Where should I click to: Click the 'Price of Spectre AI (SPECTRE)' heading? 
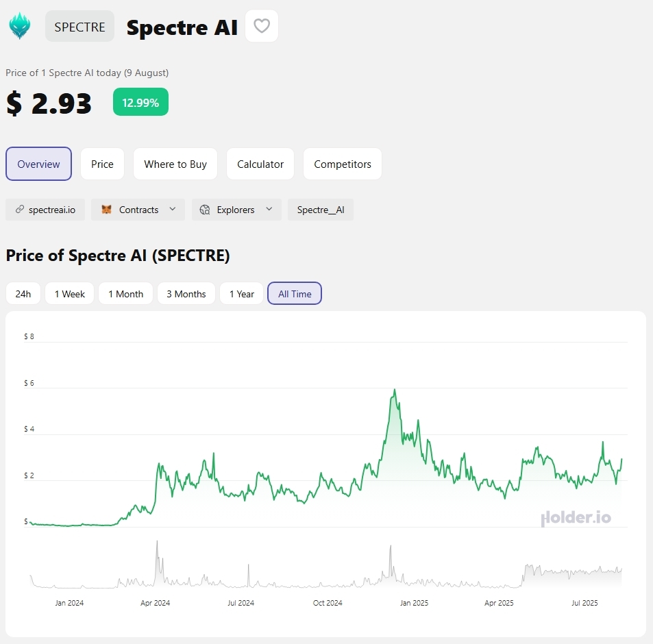pos(118,255)
